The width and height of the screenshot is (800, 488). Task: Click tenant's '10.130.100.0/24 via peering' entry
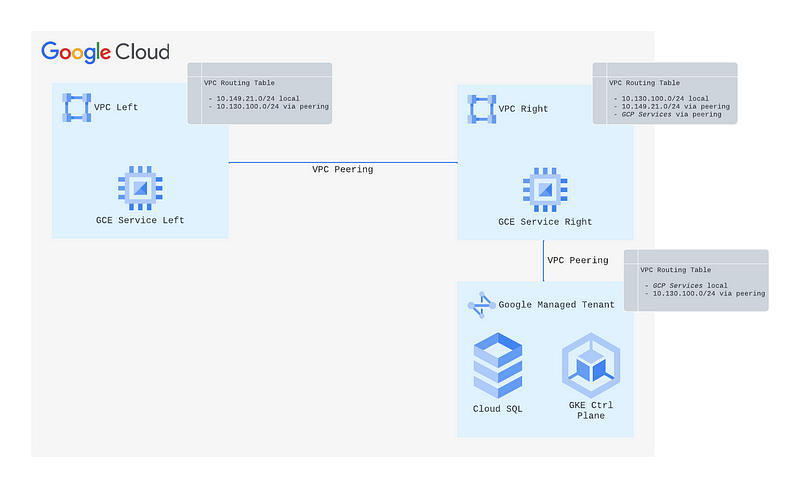pyautogui.click(x=709, y=294)
